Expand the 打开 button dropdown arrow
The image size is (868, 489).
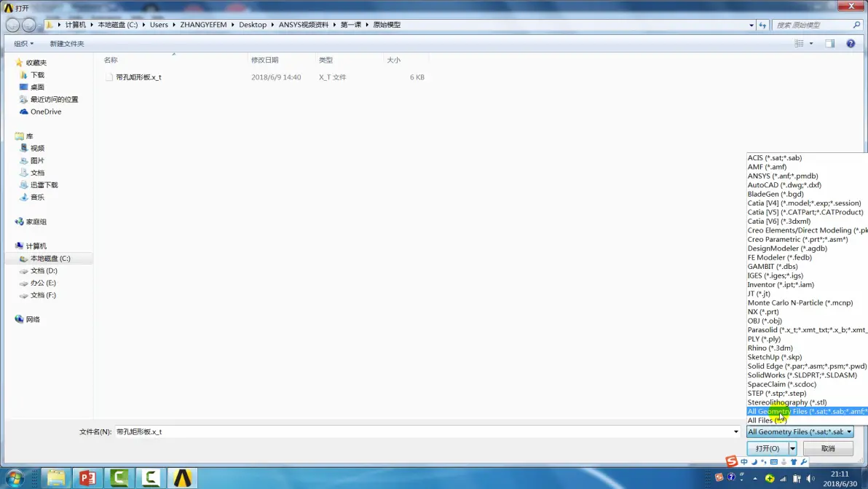click(793, 448)
